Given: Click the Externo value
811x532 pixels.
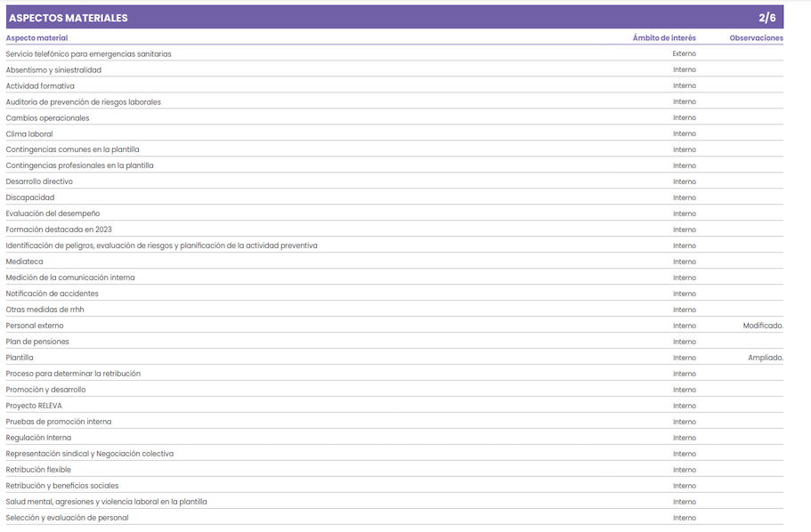Looking at the screenshot, I should (685, 53).
